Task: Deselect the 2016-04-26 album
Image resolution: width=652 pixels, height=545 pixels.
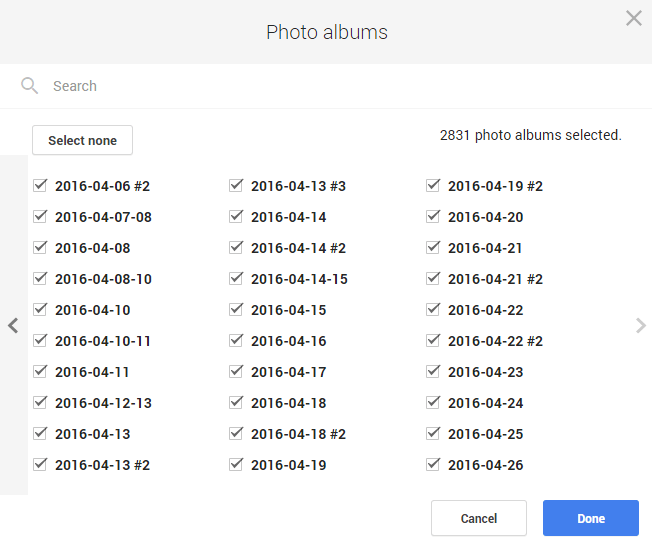Action: (434, 464)
